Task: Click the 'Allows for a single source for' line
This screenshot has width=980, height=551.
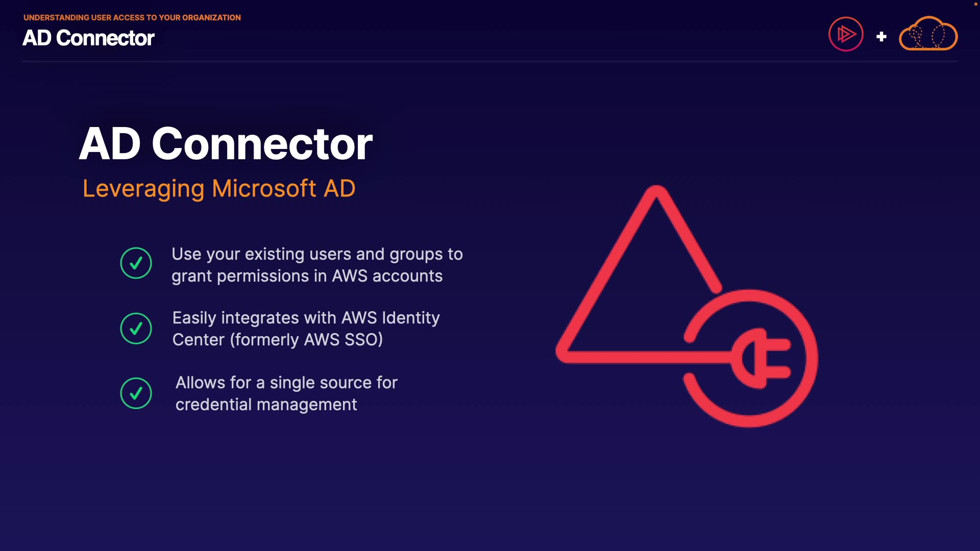Action: point(286,383)
